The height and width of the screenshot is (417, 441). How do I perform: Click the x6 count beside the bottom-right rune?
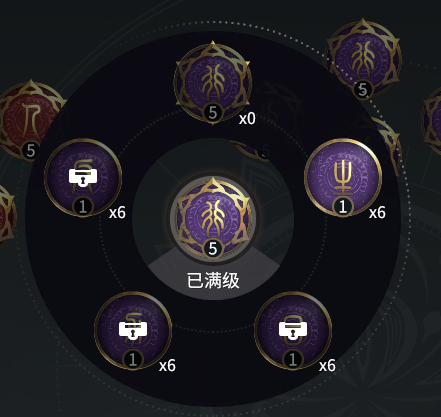[x=327, y=366]
